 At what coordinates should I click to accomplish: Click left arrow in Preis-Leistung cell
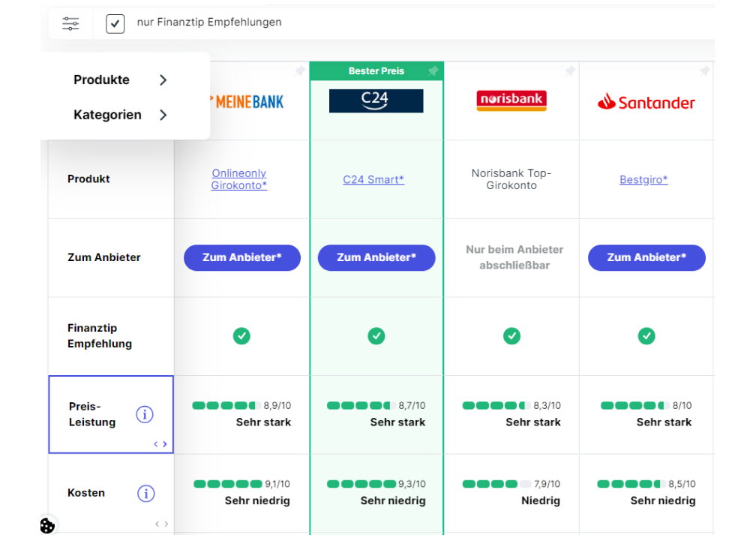point(156,443)
